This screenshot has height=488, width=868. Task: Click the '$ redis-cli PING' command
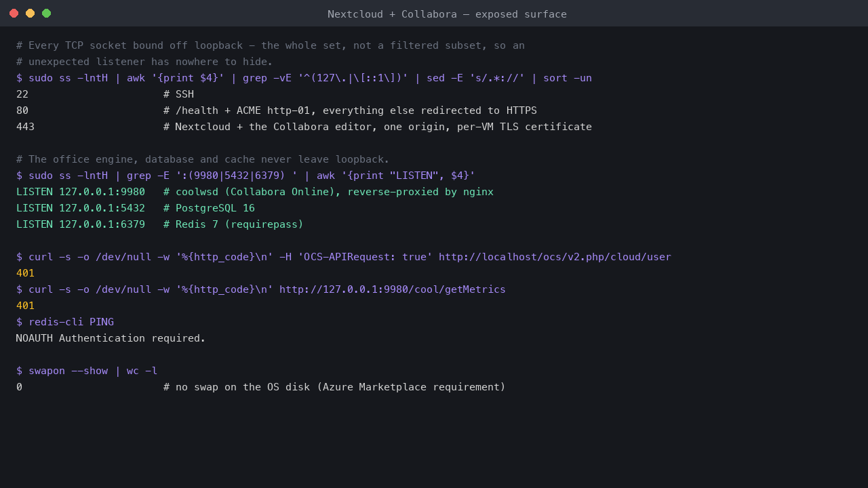(x=65, y=322)
